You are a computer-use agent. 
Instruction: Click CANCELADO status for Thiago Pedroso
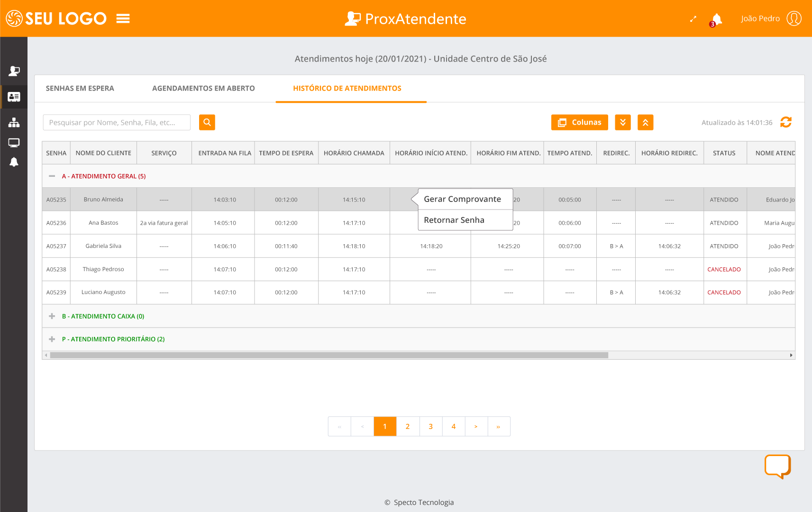[724, 269]
